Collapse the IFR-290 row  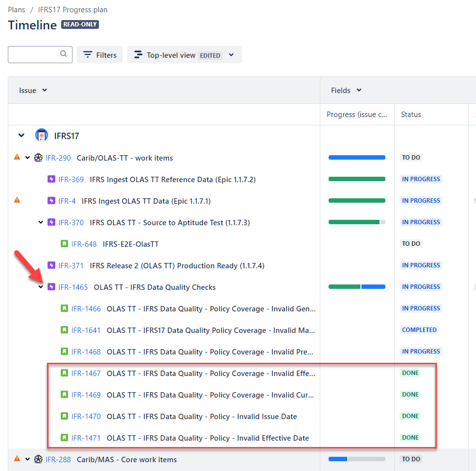[27, 158]
